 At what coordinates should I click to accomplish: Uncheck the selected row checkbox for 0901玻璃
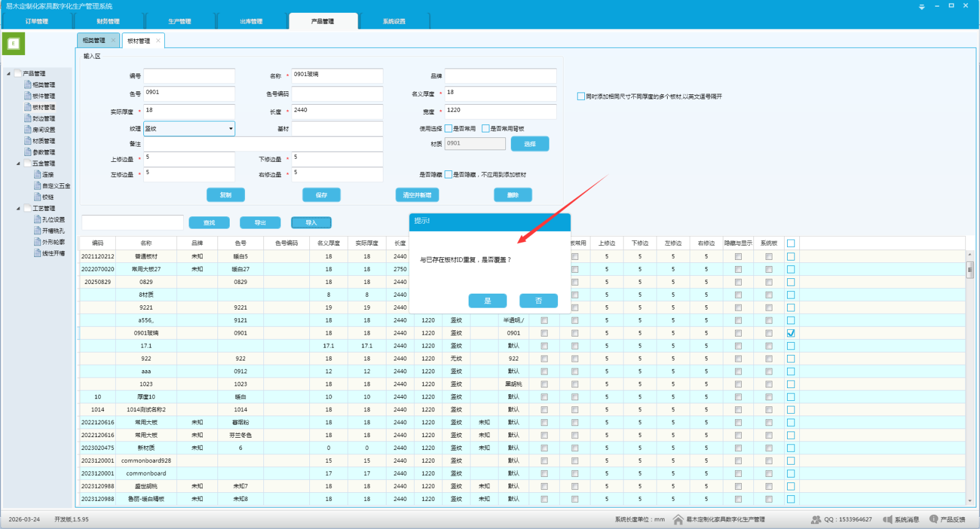point(791,333)
